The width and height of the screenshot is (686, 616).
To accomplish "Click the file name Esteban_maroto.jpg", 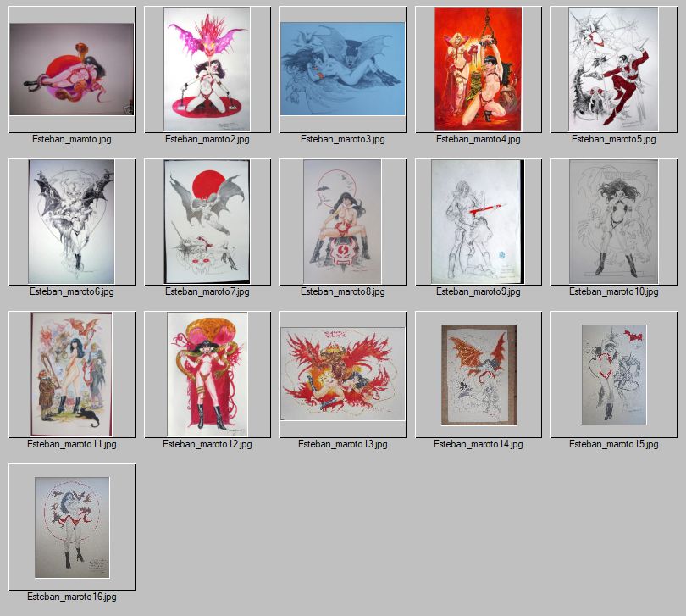I will (72, 139).
